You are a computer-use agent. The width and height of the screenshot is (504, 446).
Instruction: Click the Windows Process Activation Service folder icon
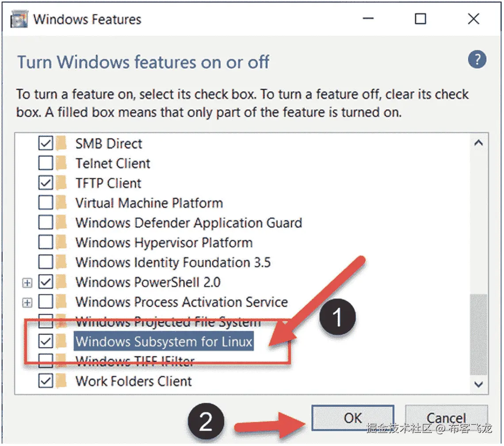click(61, 302)
